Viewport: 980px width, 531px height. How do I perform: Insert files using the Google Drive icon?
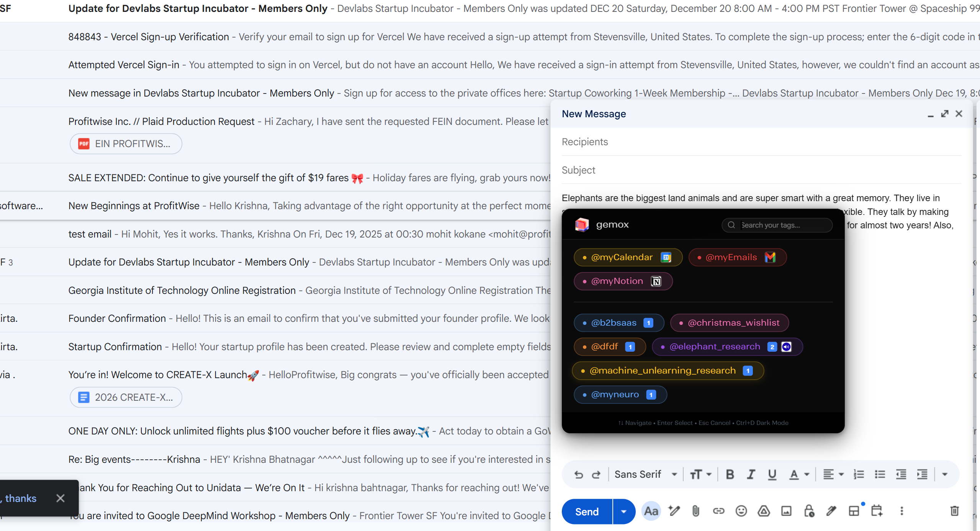coord(764,511)
